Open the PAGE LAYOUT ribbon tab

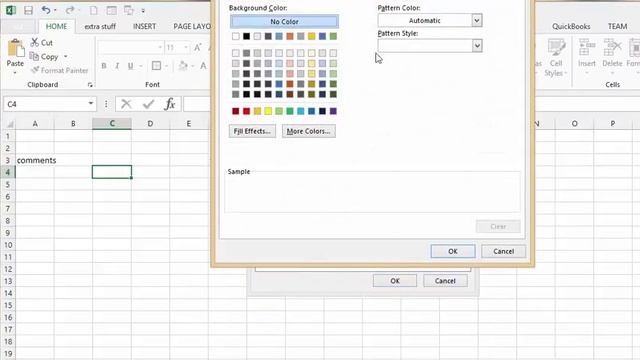(x=191, y=26)
